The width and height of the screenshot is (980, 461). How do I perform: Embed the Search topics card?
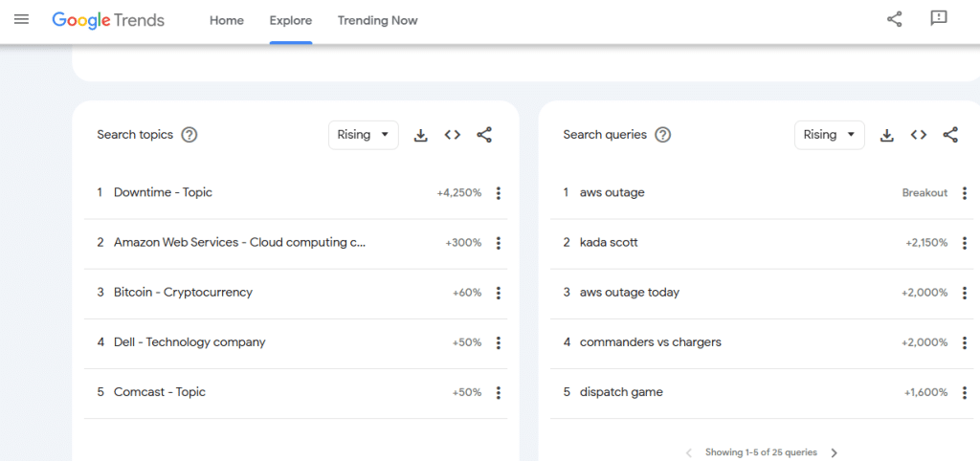coord(453,135)
